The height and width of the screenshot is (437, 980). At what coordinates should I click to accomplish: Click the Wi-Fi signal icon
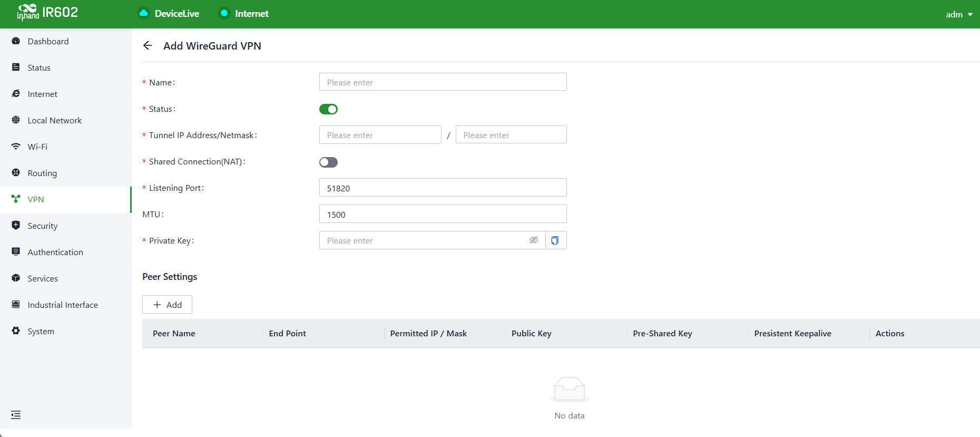(16, 147)
